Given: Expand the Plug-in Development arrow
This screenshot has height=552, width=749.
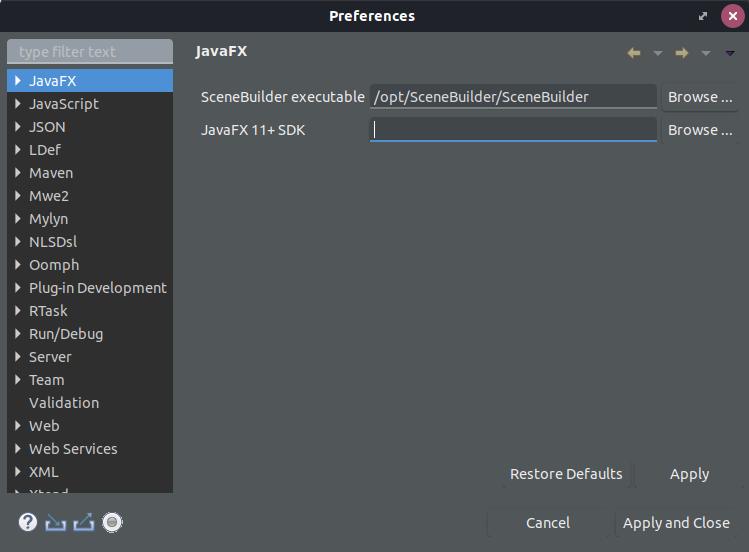Looking at the screenshot, I should pyautogui.click(x=18, y=287).
